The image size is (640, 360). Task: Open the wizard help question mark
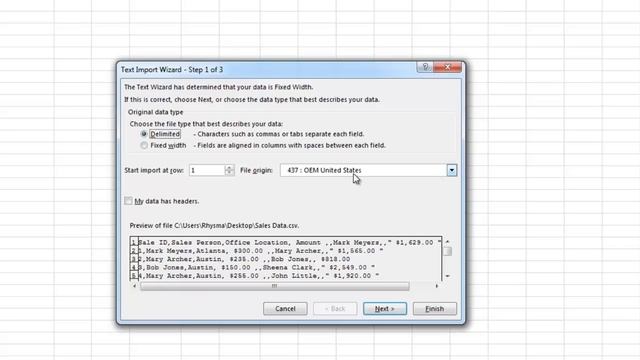425,67
